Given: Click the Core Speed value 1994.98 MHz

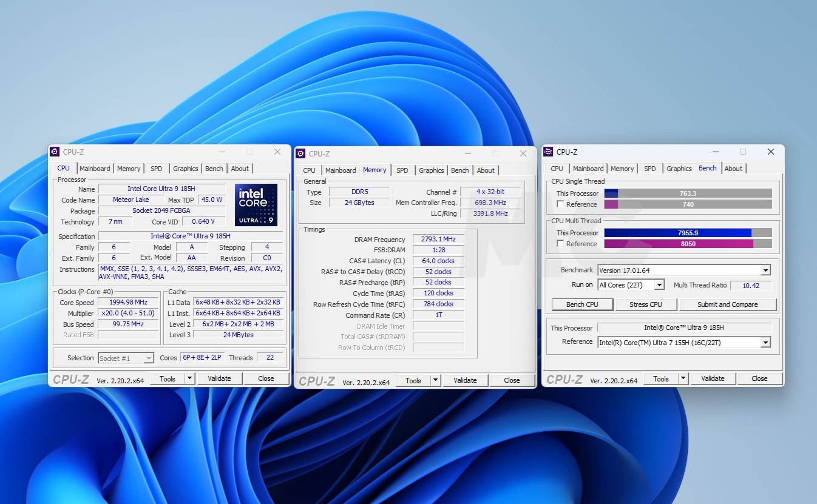Looking at the screenshot, I should click(129, 302).
